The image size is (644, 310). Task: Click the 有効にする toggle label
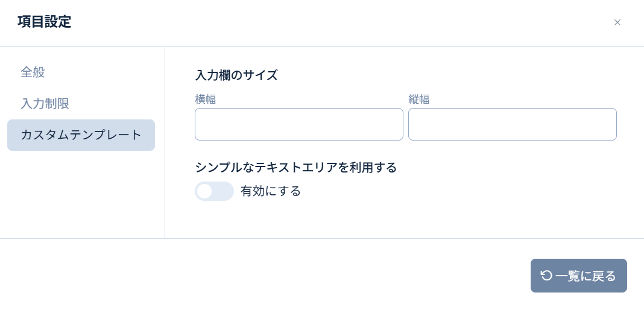pyautogui.click(x=271, y=191)
